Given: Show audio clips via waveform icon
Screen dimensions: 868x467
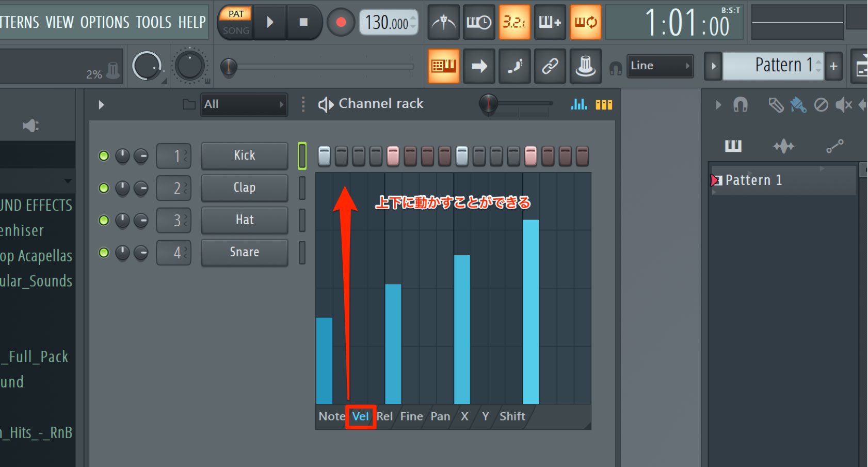Looking at the screenshot, I should [x=783, y=146].
